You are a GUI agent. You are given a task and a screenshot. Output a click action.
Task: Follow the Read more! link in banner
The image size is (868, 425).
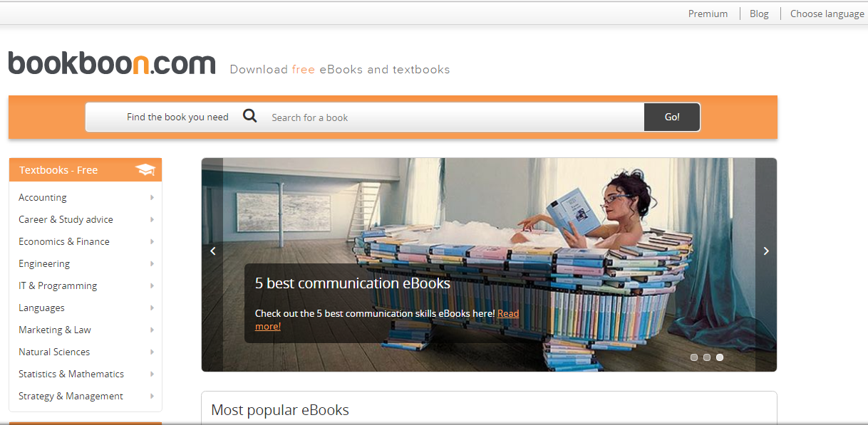(387, 320)
